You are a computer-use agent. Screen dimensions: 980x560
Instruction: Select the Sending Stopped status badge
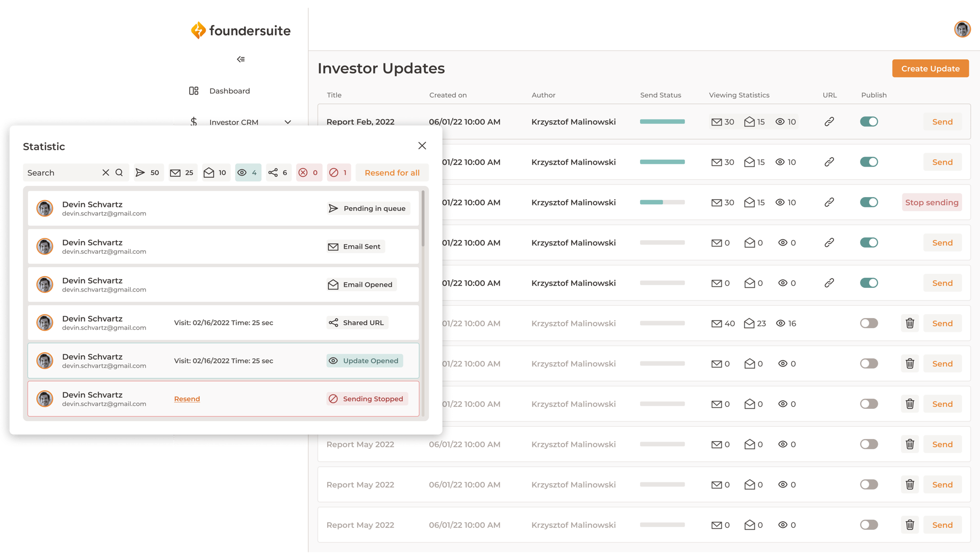coord(367,399)
